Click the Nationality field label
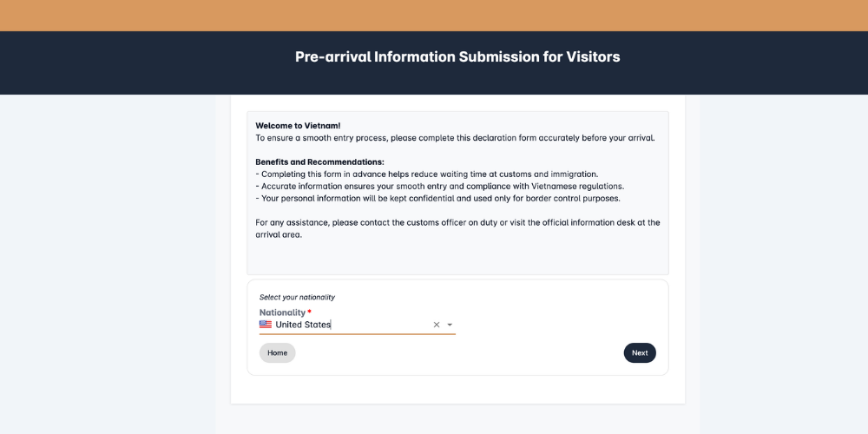868x434 pixels. pyautogui.click(x=282, y=312)
